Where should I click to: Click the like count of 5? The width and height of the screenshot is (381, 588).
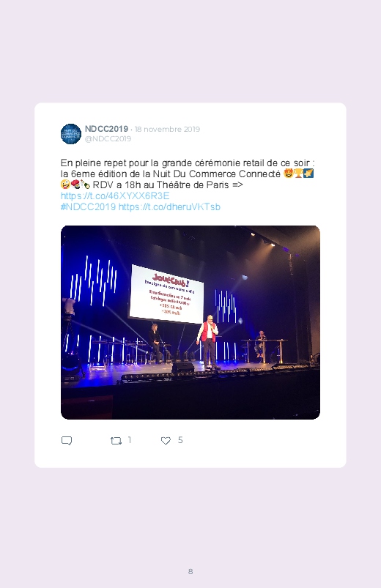pyautogui.click(x=180, y=440)
